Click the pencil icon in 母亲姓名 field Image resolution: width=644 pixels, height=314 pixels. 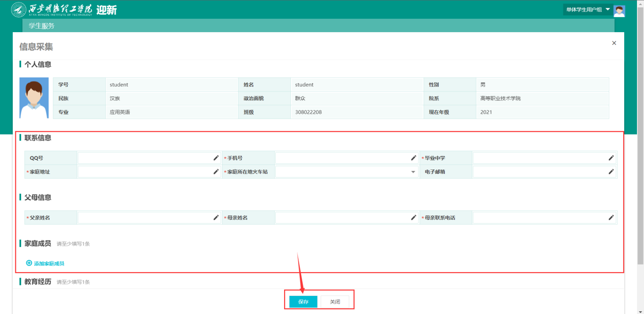tap(414, 217)
